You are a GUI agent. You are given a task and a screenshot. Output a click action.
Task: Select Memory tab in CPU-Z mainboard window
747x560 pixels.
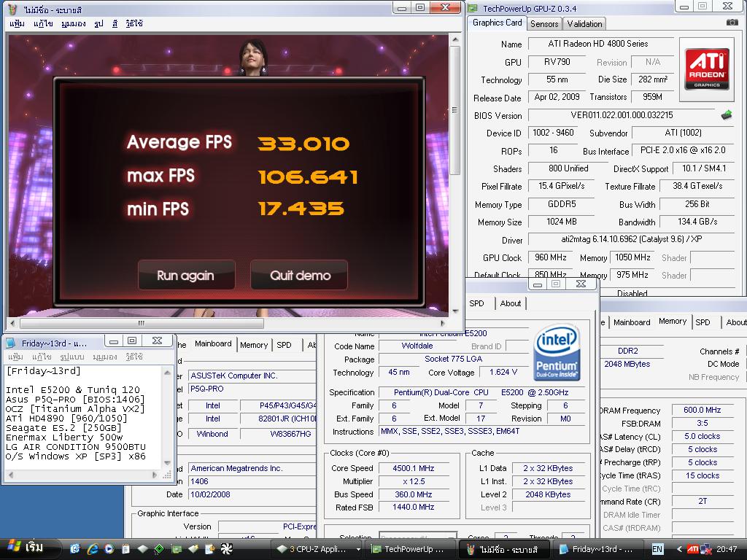coord(254,345)
